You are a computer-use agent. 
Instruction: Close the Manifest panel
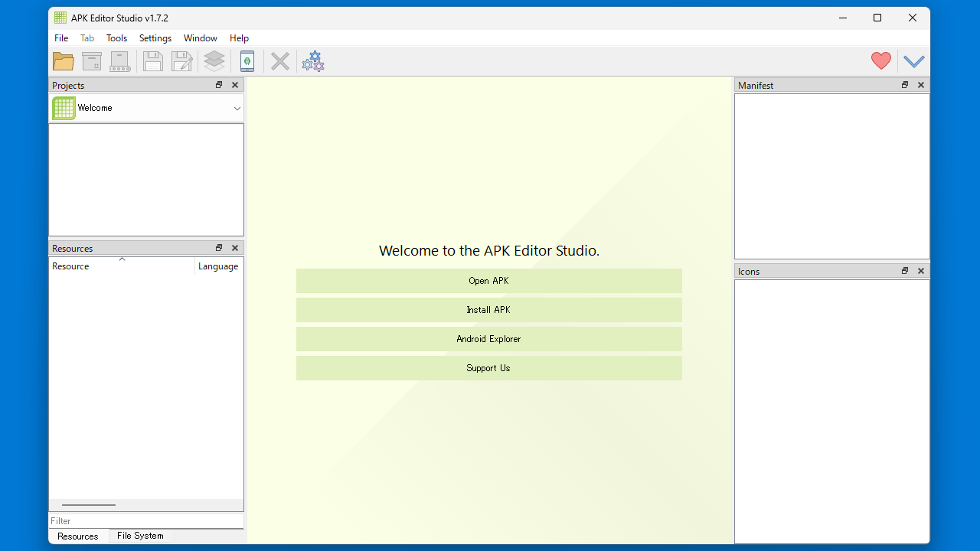[x=921, y=85]
